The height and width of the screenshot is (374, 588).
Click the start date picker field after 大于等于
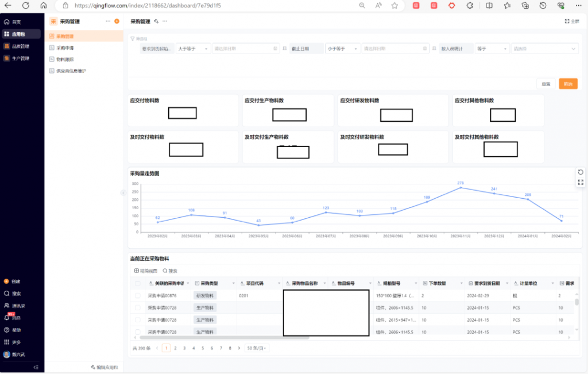(x=246, y=49)
